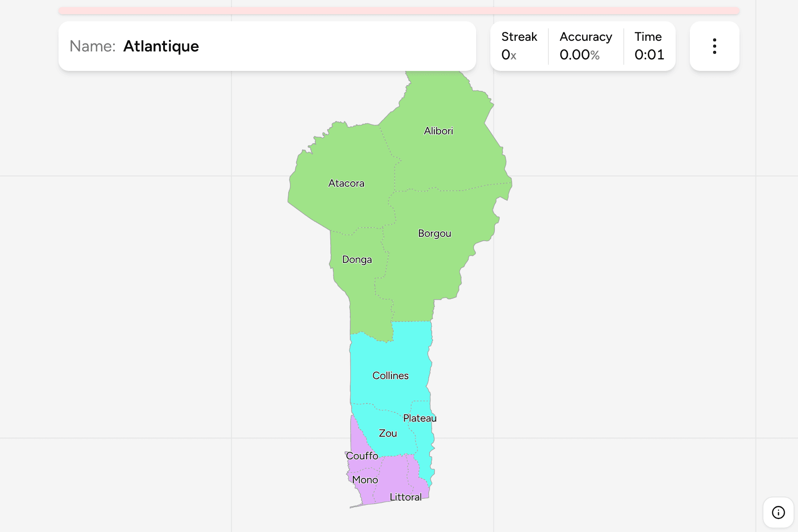Viewport: 798px width, 532px height.
Task: Click the Accuracy 0.00% stat
Action: coord(586,46)
